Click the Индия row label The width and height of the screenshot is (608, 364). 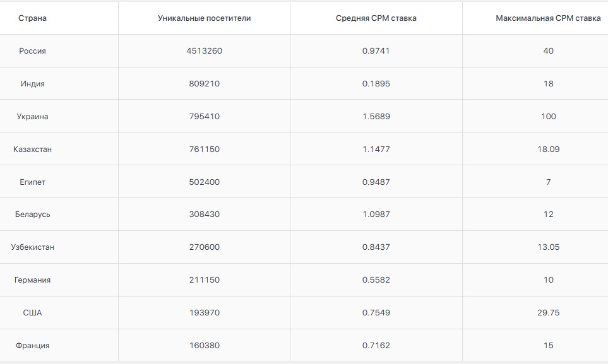tap(32, 84)
